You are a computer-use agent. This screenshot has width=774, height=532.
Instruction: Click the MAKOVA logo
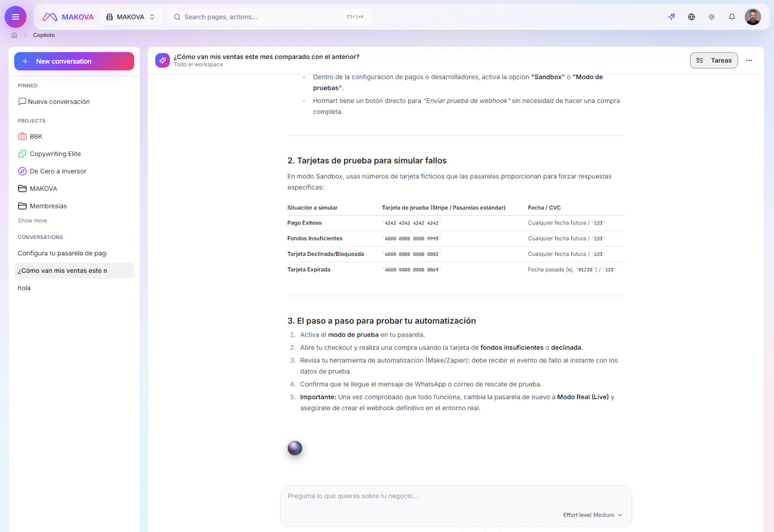click(x=68, y=17)
